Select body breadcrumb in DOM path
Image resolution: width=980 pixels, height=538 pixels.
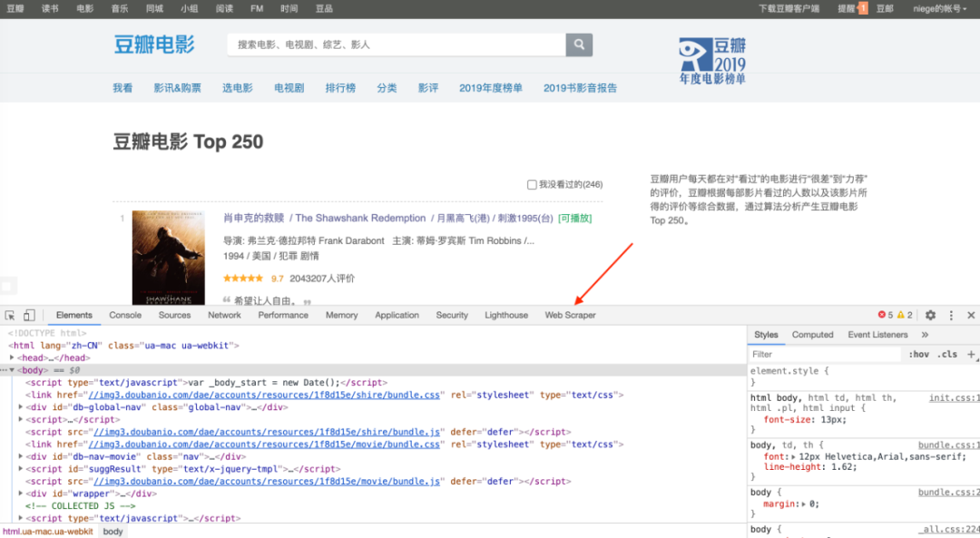pos(113,532)
